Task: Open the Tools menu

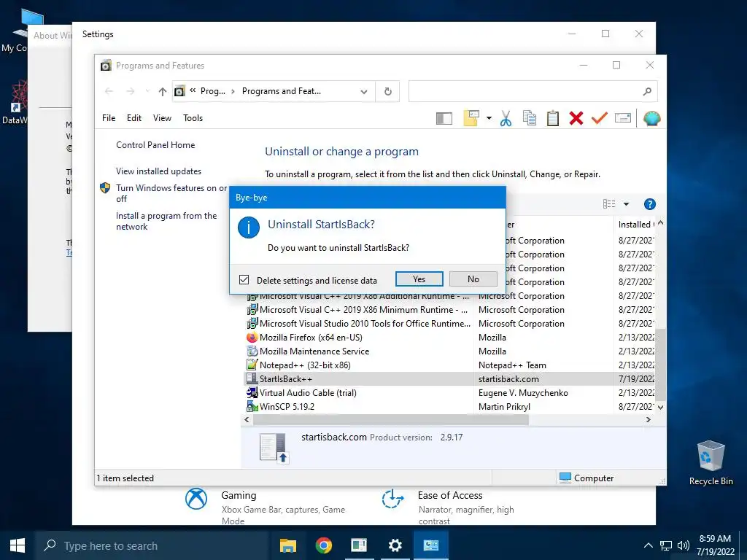Action: [193, 118]
